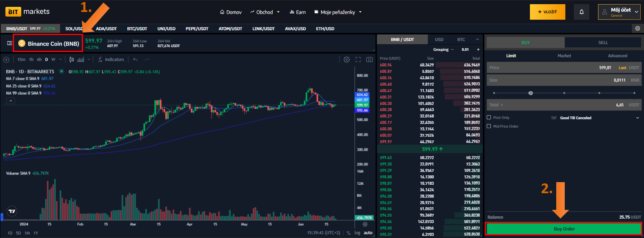
Task: Set chart range to 1Y
Action: point(36,233)
